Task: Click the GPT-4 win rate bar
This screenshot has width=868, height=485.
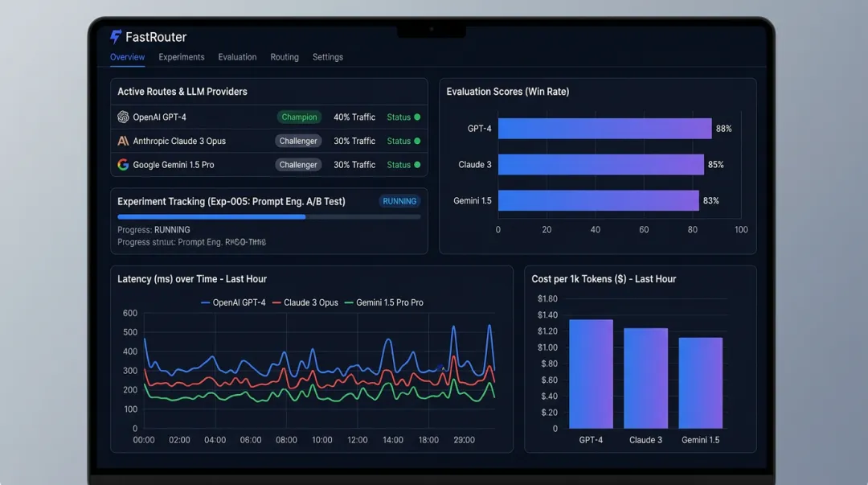Action: click(x=604, y=129)
